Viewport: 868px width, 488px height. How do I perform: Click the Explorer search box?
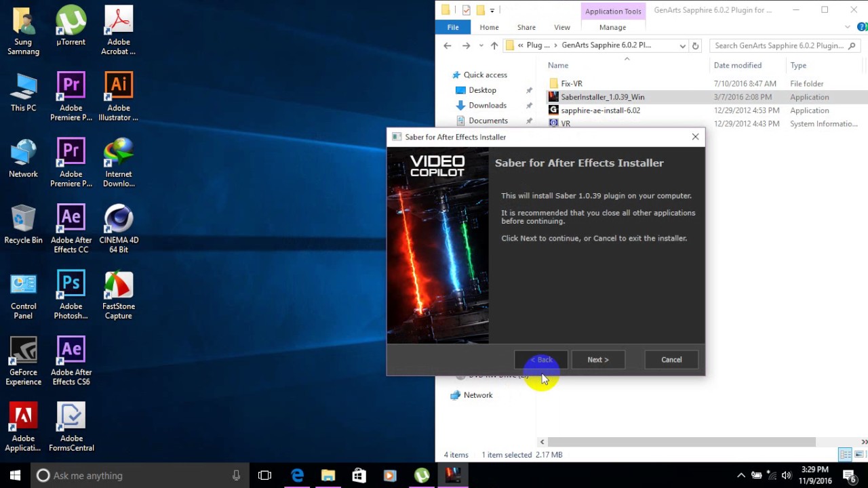pos(785,45)
